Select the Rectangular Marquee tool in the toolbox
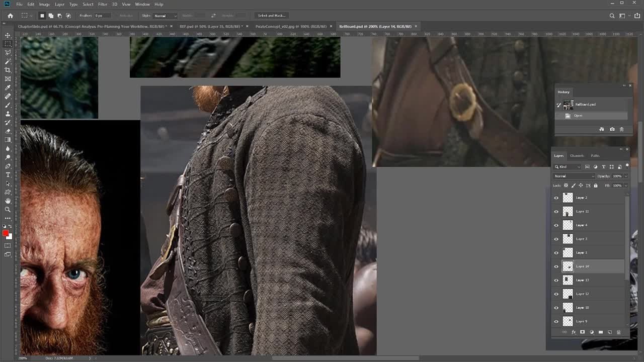The image size is (644, 362). [8, 44]
